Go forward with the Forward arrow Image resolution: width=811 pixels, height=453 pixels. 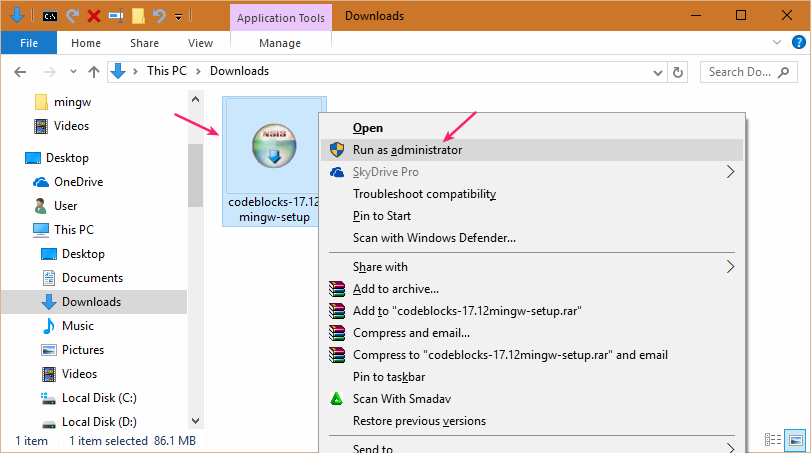click(50, 72)
